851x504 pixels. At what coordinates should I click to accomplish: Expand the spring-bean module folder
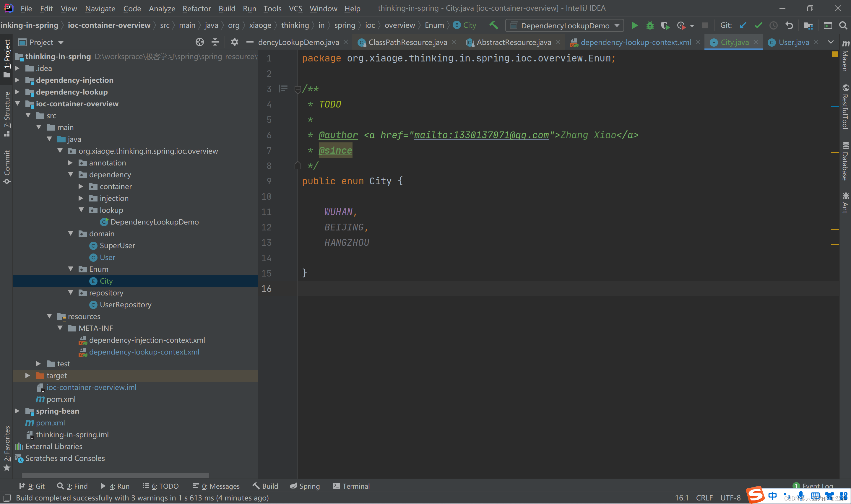[17, 411]
